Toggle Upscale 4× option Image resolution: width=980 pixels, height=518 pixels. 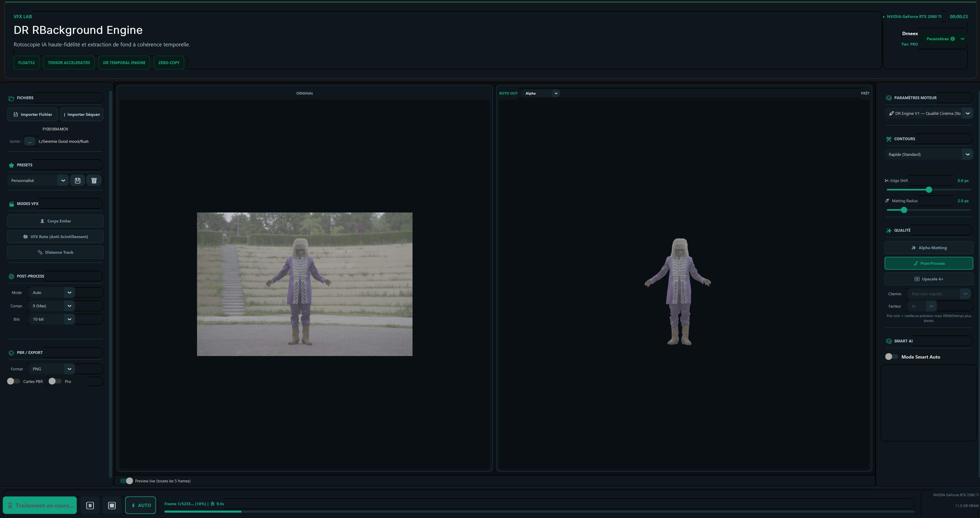coord(929,279)
